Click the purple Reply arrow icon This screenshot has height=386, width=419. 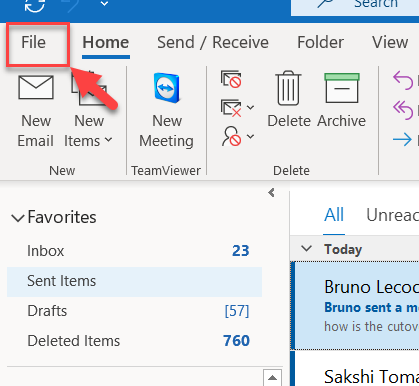pyautogui.click(x=403, y=80)
